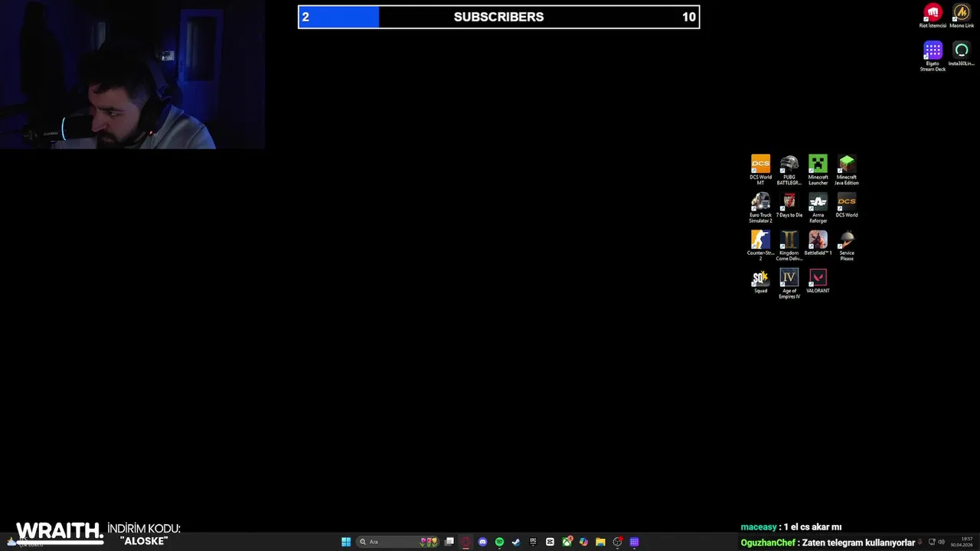Launch the Squad desktop shortcut
The width and height of the screenshot is (980, 551).
coord(760,281)
